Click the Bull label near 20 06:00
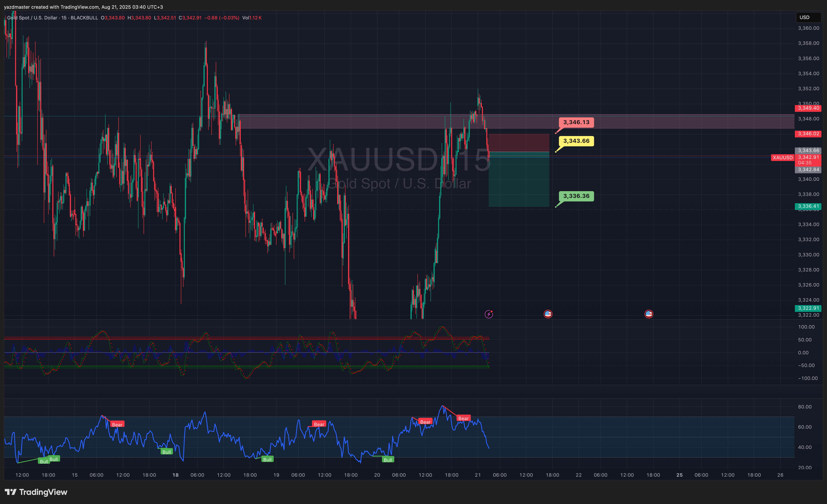 click(x=388, y=460)
